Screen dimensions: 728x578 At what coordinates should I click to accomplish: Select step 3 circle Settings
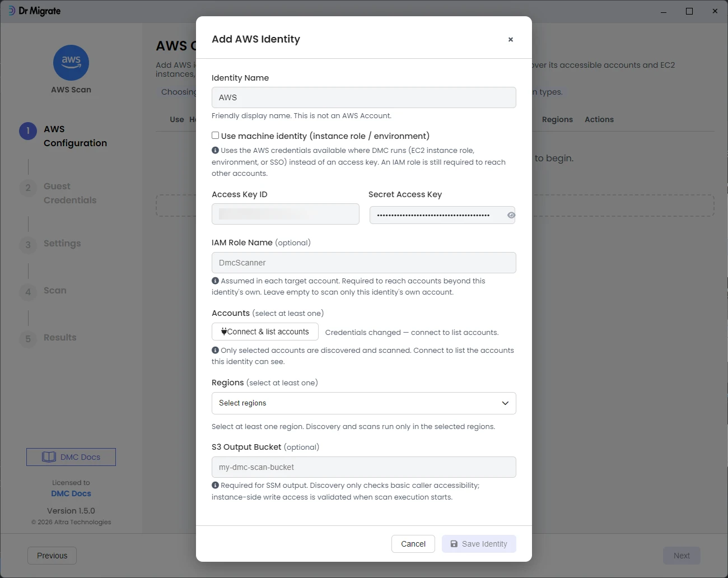[28, 245]
